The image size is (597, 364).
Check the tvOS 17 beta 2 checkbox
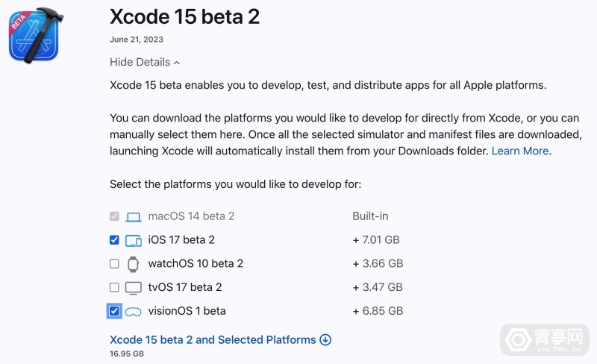114,287
